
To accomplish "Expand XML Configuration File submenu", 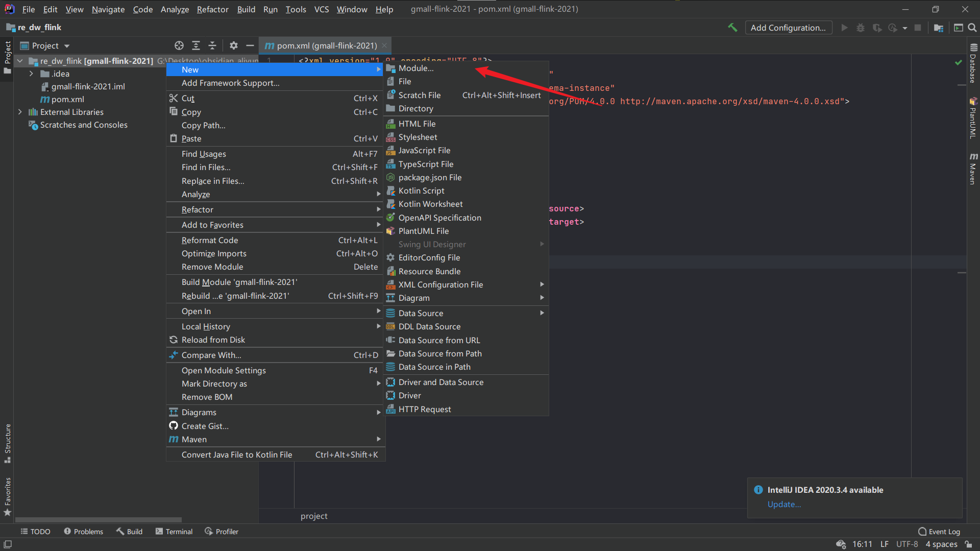I will pos(466,284).
